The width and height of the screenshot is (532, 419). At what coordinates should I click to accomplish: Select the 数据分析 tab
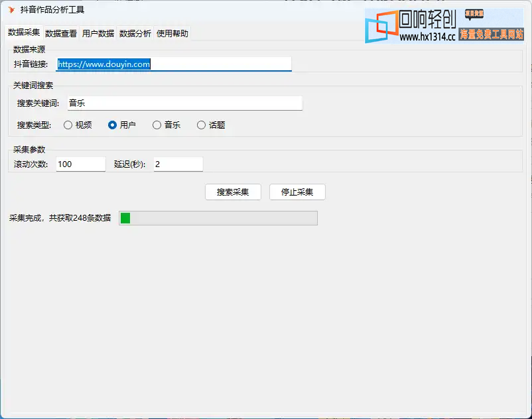135,34
